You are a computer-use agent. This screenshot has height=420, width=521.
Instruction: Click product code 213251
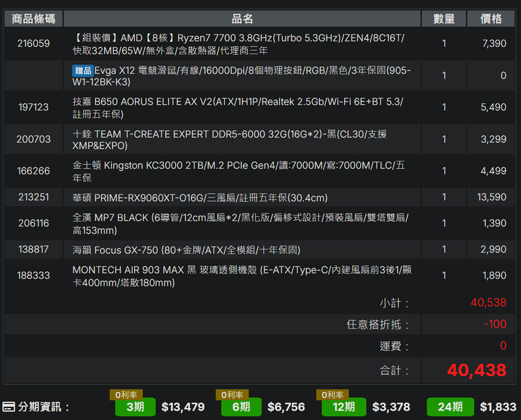[x=33, y=198]
